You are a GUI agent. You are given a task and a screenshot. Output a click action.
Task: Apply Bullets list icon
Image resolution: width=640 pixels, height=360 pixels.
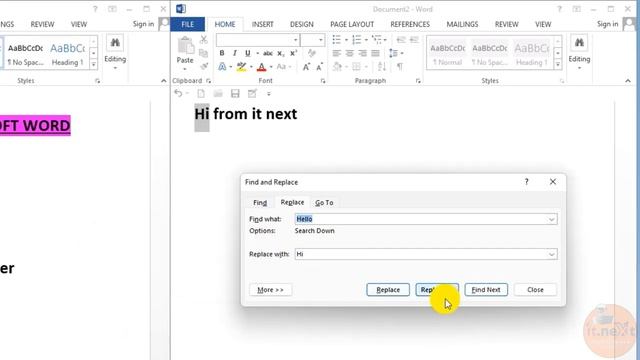(336, 40)
